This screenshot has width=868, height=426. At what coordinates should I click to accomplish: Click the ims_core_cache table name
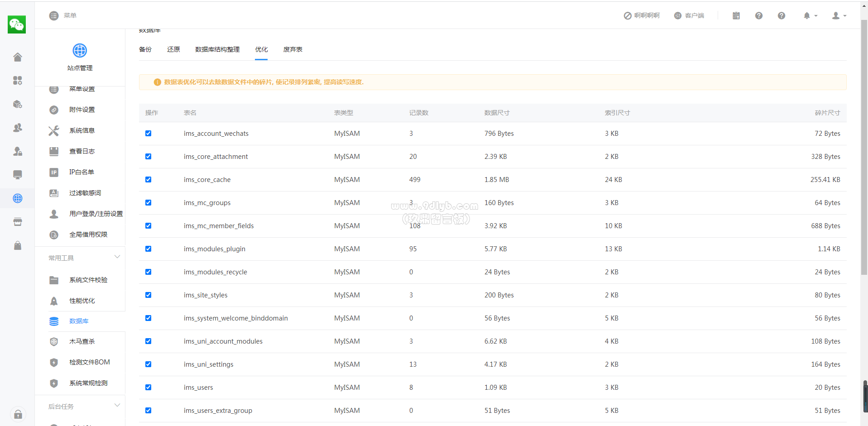207,180
